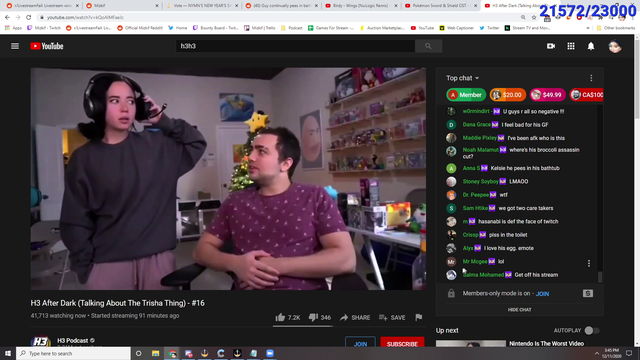Open the Mizkif - Twitch bookmark
Screen dimensions: 640x360
(44, 28)
